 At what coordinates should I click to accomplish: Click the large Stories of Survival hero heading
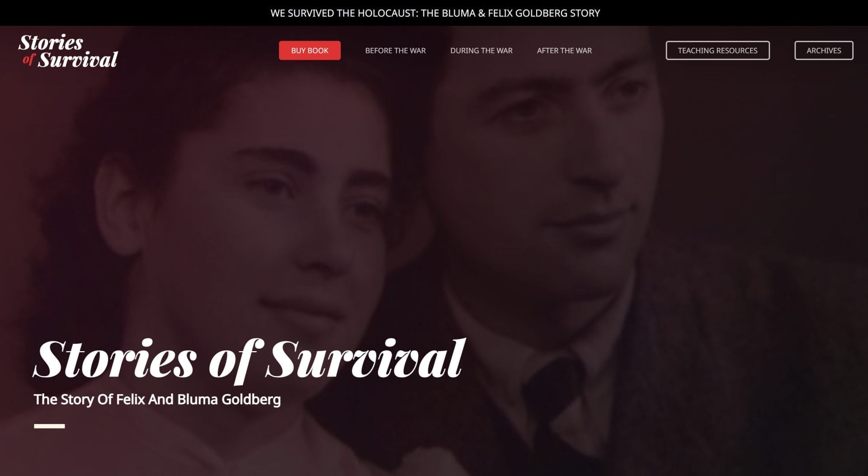[249, 359]
